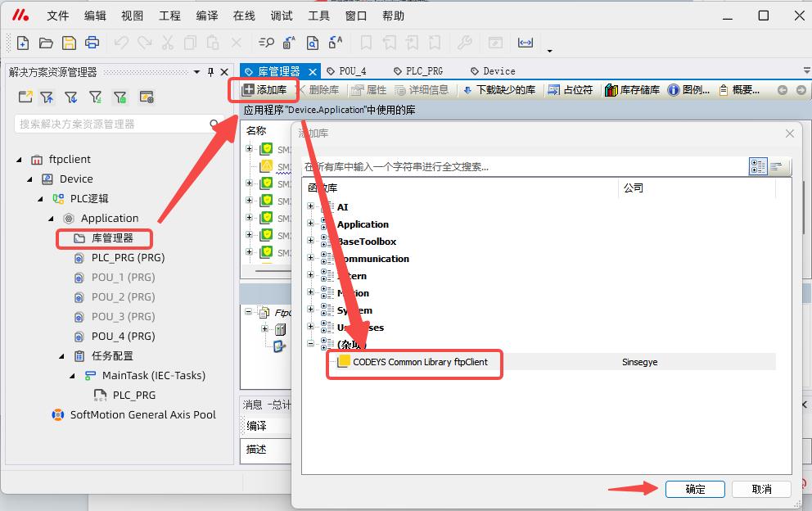Click the save project toolbar icon
The image size is (812, 511).
point(69,43)
